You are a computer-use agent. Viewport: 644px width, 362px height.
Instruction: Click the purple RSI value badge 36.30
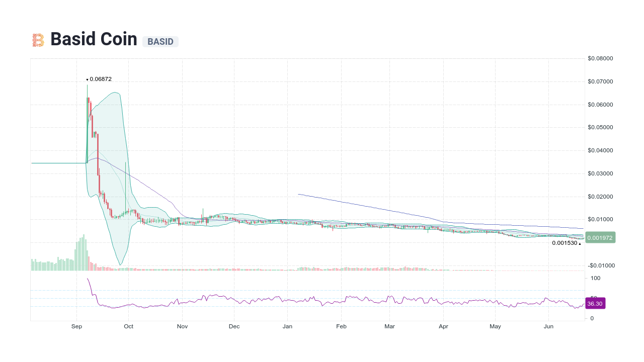595,303
